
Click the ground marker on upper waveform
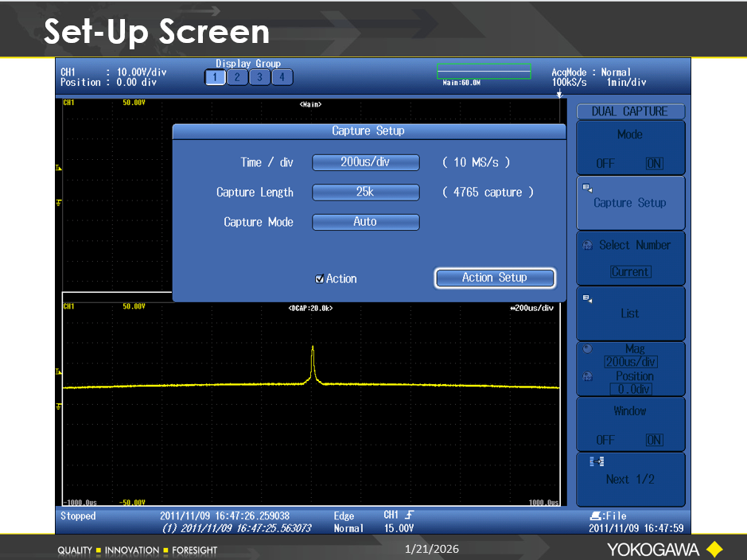[x=58, y=203]
